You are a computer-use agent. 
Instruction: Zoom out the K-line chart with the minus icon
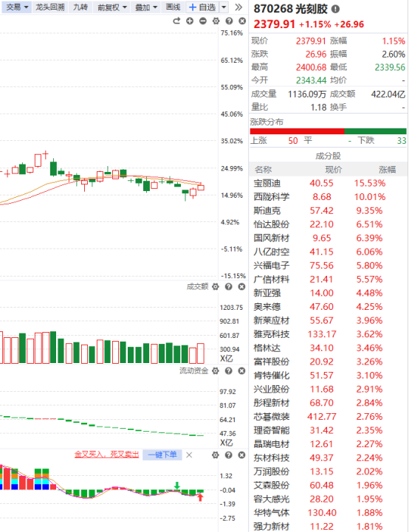tap(203, 21)
